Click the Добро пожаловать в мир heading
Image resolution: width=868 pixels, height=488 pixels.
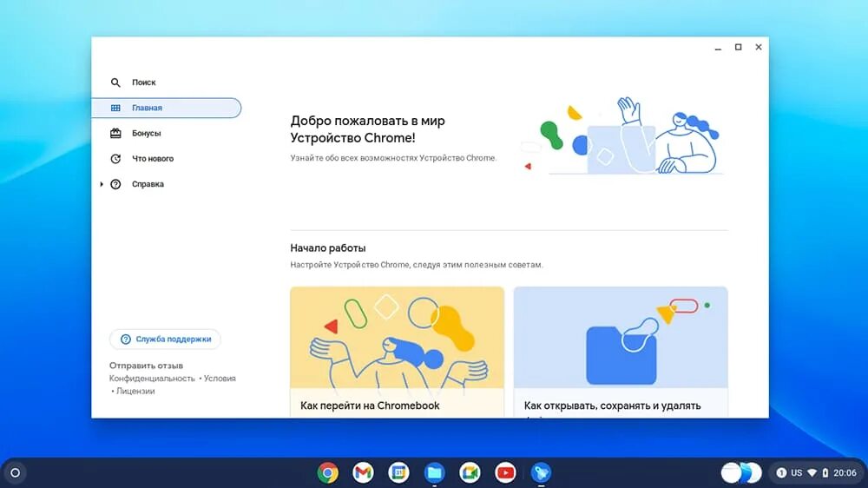(x=367, y=129)
